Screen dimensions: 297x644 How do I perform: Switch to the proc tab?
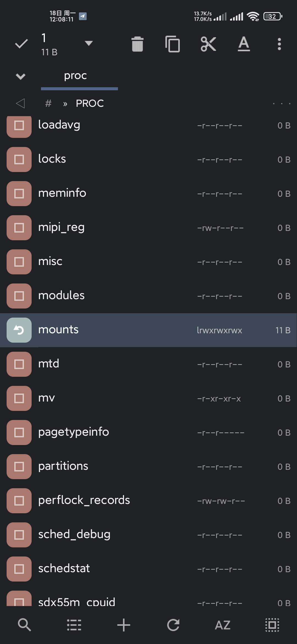point(76,75)
